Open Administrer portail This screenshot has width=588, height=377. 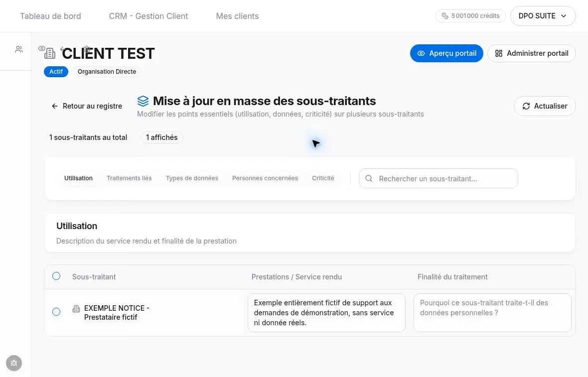(x=531, y=53)
